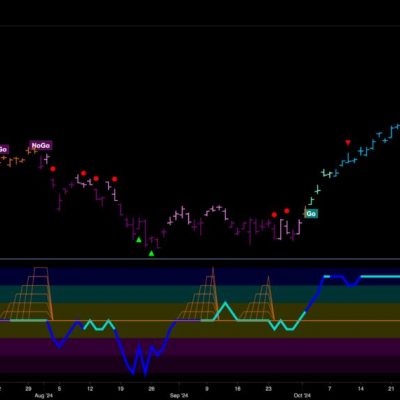This screenshot has width=400, height=400.
Task: Click the deepest blue oscillator trough
Action: [145, 374]
